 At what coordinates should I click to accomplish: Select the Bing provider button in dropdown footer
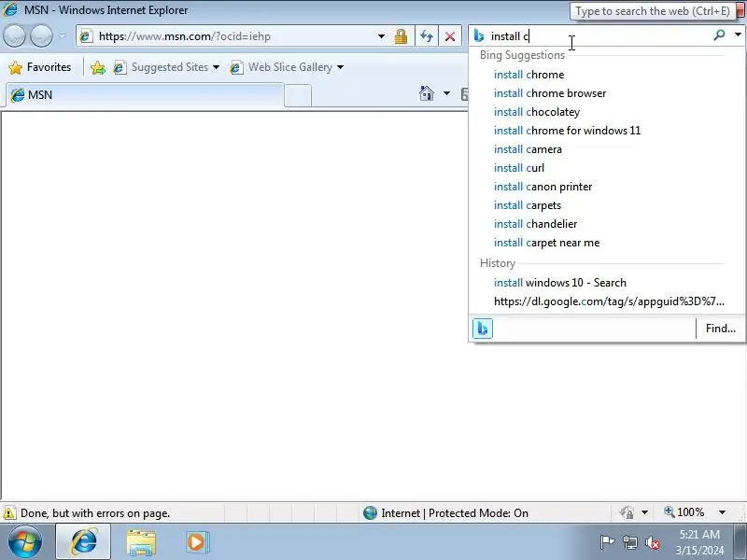483,329
